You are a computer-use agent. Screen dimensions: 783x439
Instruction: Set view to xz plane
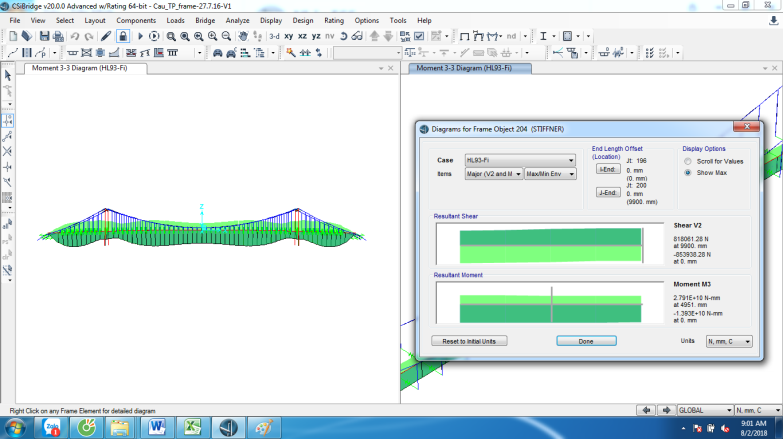pos(303,36)
